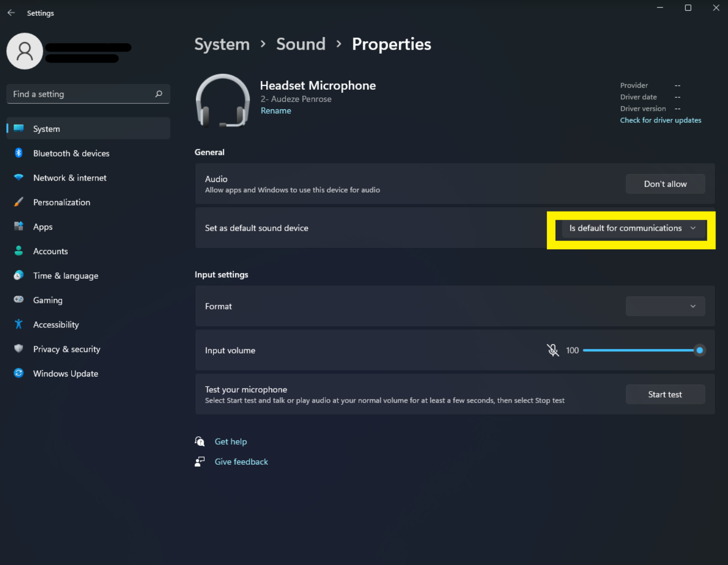
Task: Click the search magnifier icon
Action: (159, 94)
